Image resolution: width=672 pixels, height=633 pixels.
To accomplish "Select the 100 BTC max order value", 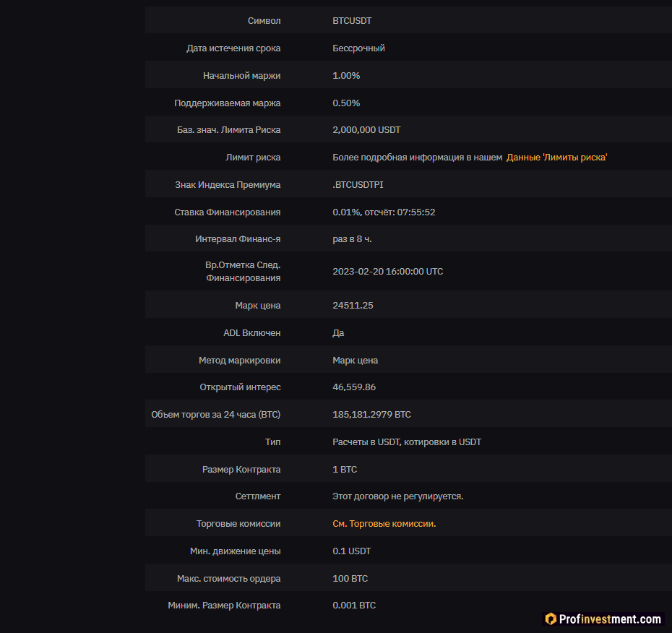I will 350,579.
